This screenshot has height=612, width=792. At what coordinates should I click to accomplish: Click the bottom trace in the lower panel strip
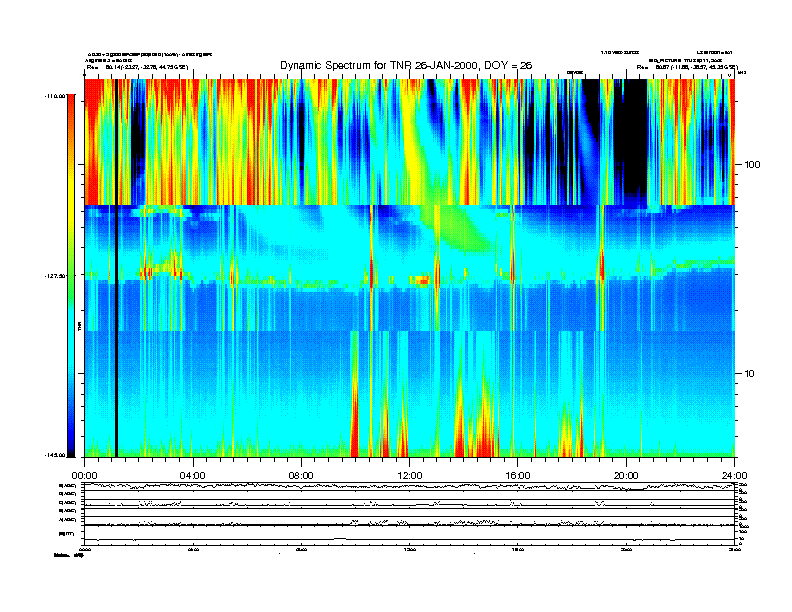(x=409, y=539)
